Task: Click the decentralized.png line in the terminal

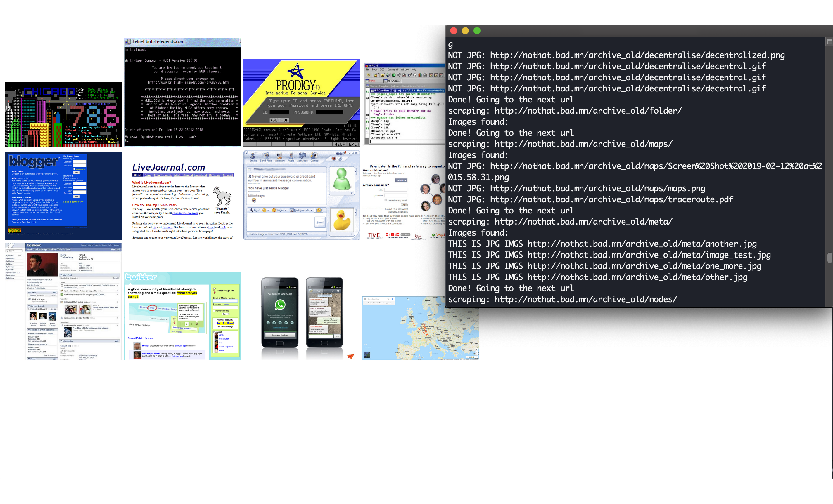Action: coord(616,55)
